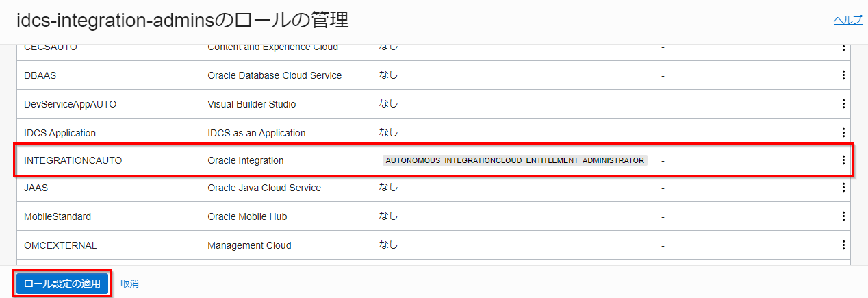The height and width of the screenshot is (298, 868).
Task: Select the Oracle Java Cloud Service cell
Action: point(264,188)
